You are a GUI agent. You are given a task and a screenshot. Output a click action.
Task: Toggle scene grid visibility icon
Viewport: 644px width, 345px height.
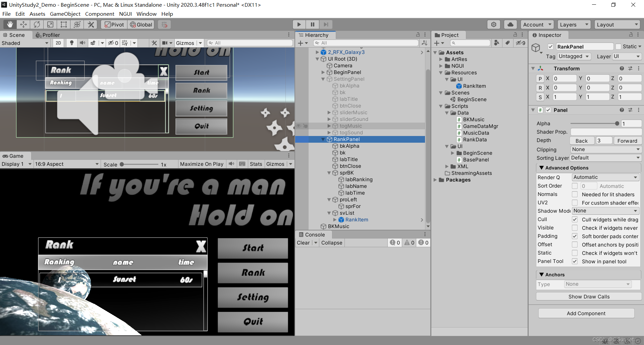(125, 43)
